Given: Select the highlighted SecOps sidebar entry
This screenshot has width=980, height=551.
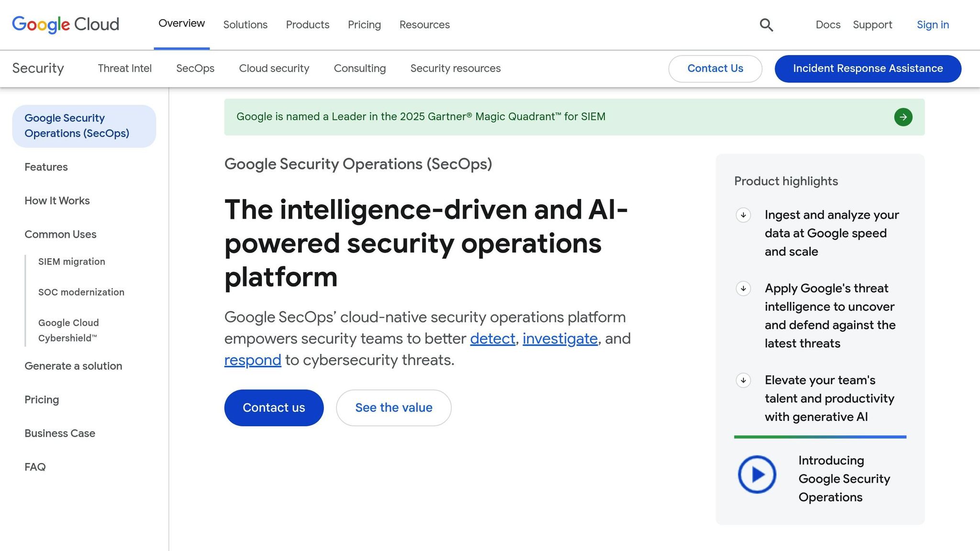Looking at the screenshot, I should (77, 125).
